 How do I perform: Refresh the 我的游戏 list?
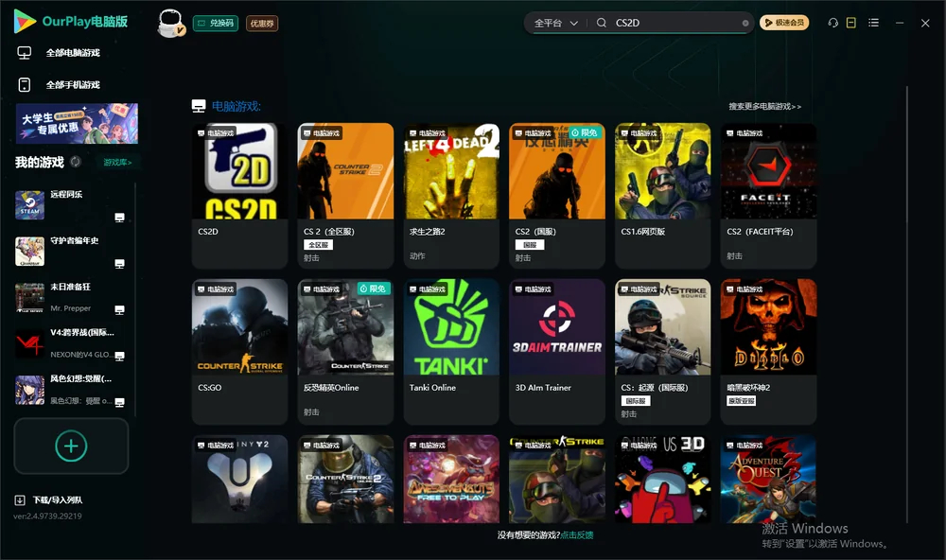76,162
